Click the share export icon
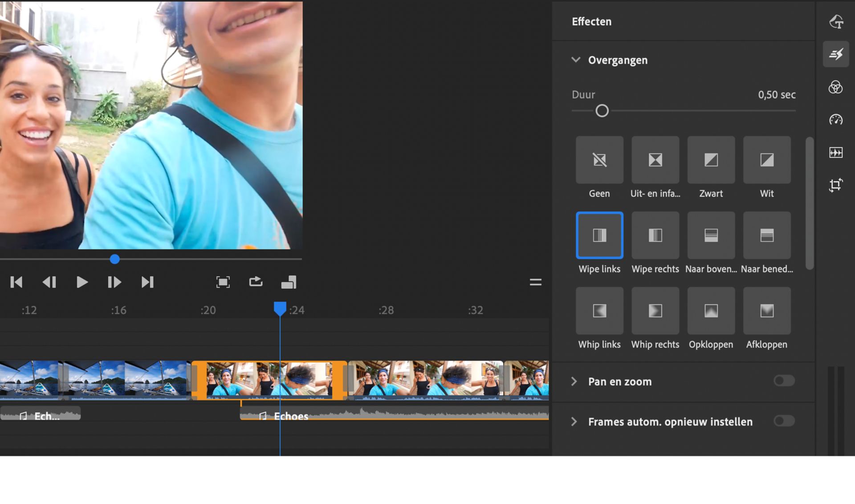The height and width of the screenshot is (504, 855). 256,282
